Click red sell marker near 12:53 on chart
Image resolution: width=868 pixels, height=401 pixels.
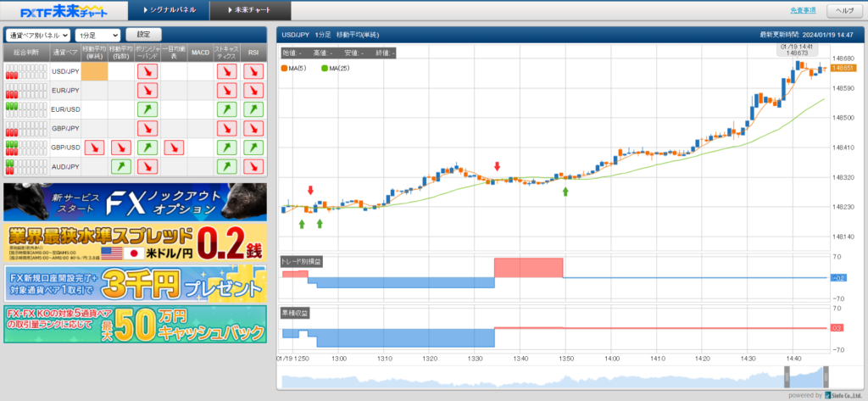tap(310, 191)
